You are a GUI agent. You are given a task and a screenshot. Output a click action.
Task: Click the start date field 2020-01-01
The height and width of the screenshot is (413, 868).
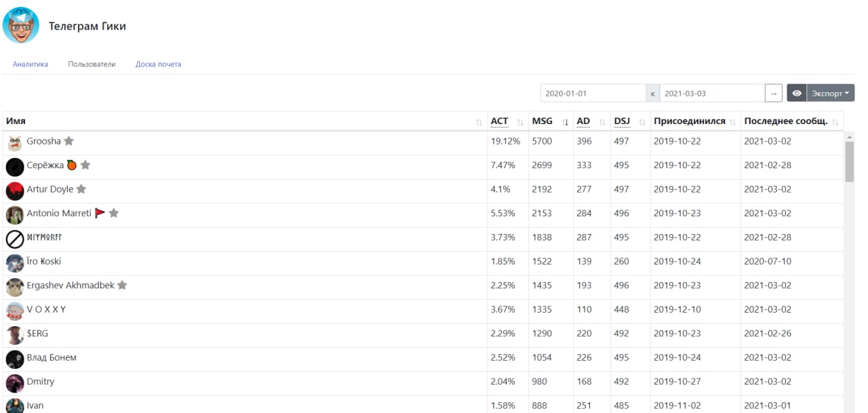click(593, 94)
